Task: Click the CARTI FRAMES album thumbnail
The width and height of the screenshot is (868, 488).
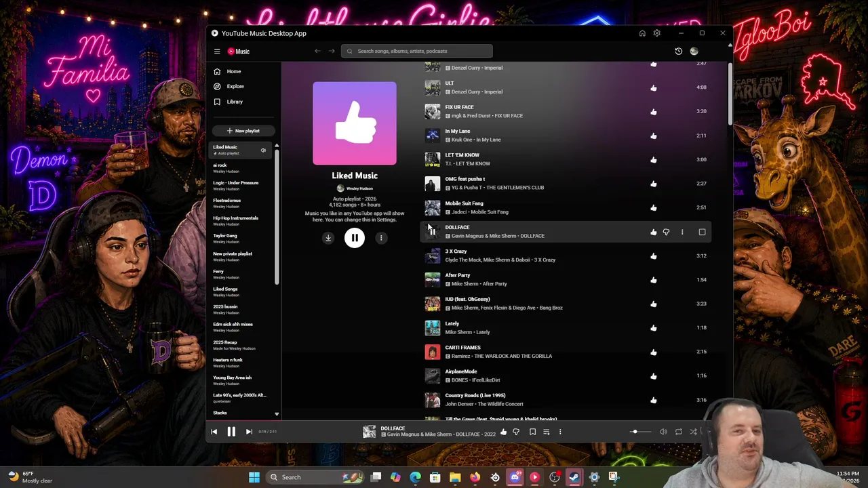Action: [432, 352]
